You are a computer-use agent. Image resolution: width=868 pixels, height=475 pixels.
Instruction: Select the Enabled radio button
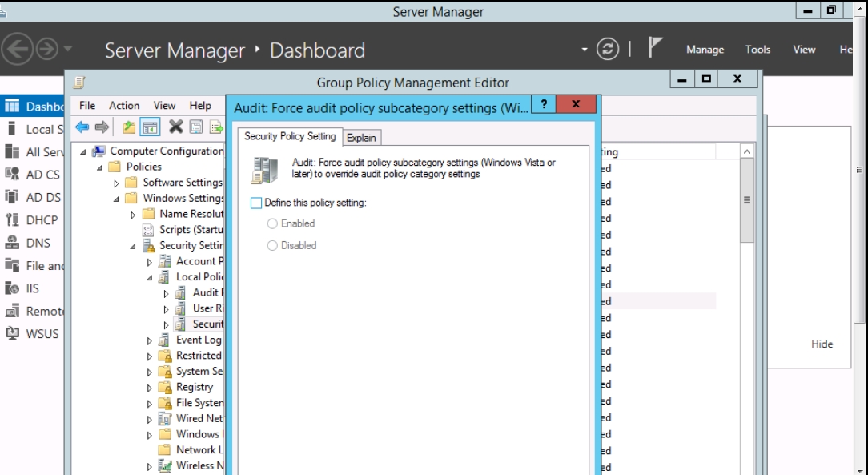(x=271, y=223)
